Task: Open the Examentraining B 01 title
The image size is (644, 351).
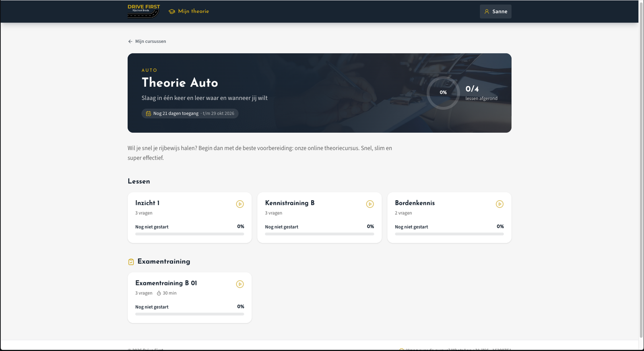Action: [x=166, y=283]
